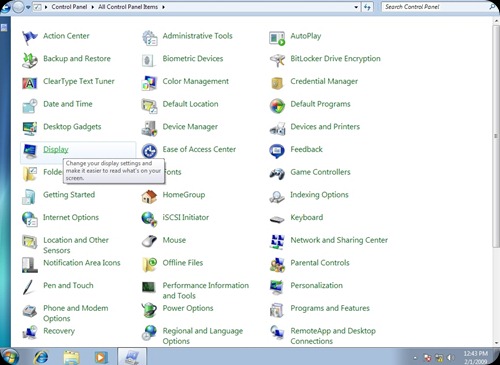Click the volume speaker tray icon

click(451, 358)
